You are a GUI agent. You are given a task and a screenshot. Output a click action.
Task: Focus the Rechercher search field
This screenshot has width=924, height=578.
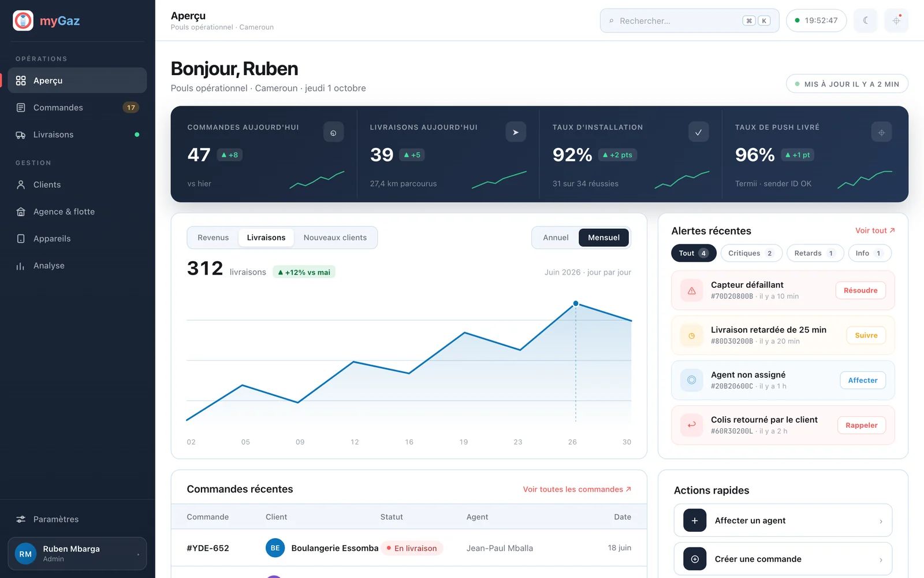[690, 21]
